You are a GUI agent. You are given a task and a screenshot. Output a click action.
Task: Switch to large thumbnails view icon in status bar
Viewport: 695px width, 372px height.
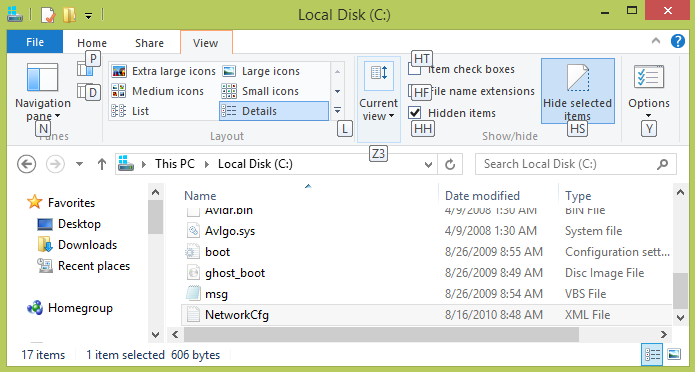pos(674,354)
